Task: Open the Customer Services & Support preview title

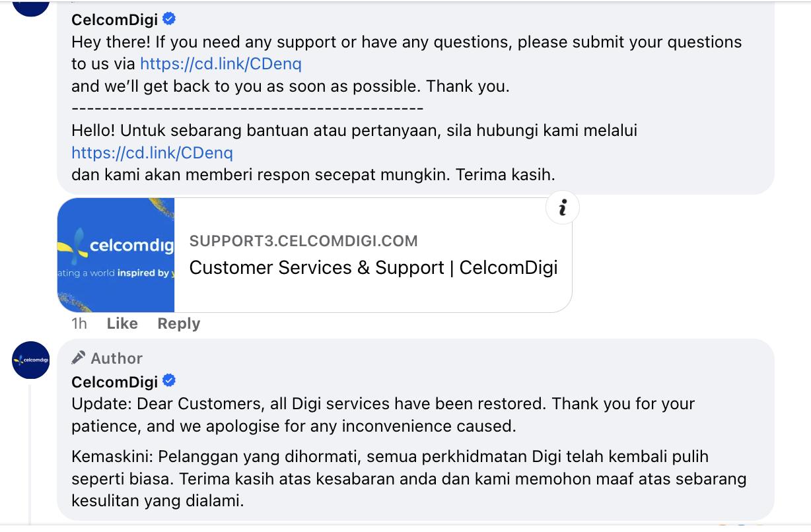Action: (373, 267)
